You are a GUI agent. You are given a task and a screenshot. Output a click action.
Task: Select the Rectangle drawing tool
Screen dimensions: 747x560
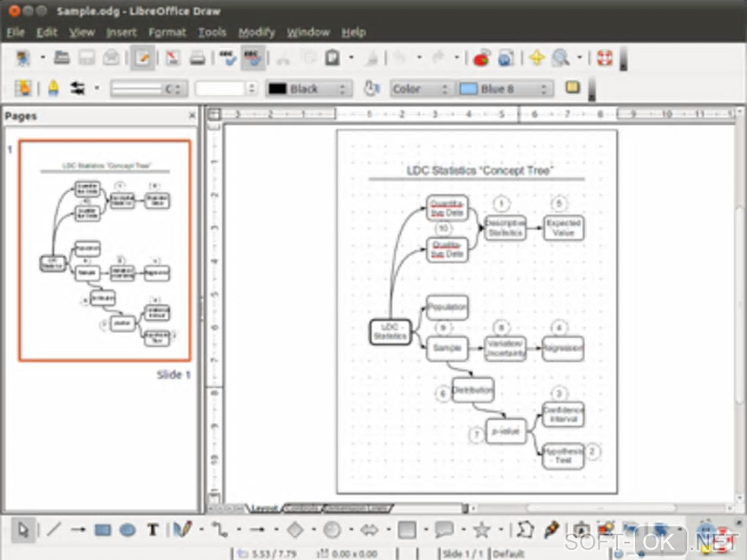coord(103,529)
